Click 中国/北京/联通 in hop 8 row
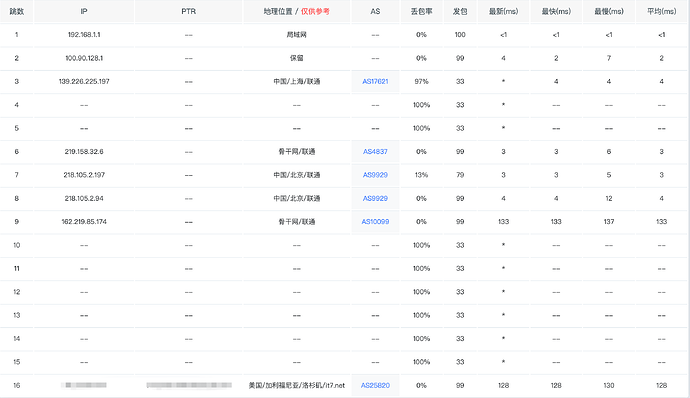 coord(297,198)
